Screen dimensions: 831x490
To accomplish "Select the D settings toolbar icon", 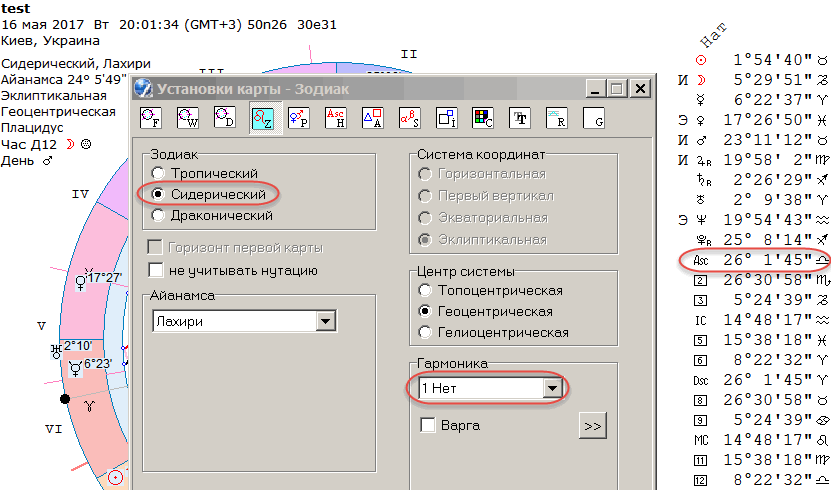I will click(x=225, y=119).
